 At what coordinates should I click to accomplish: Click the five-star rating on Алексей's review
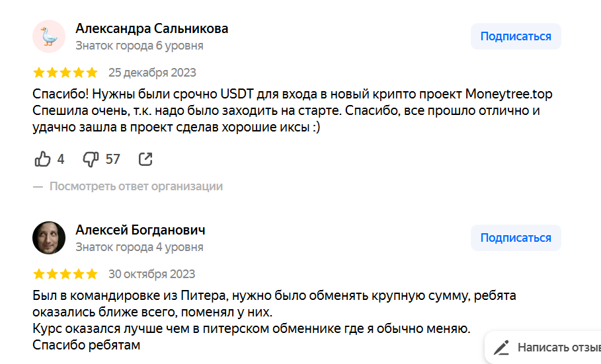point(65,274)
